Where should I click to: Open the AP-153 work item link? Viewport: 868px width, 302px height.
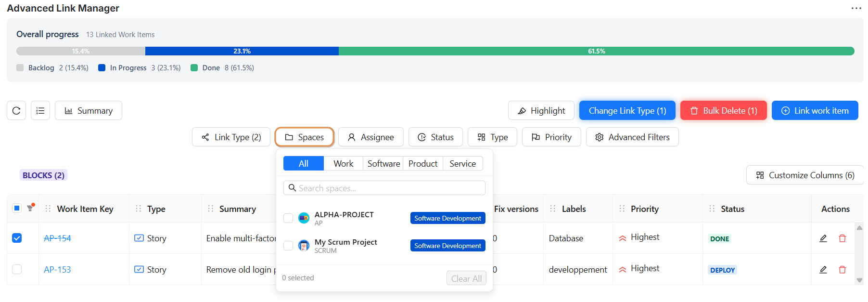(57, 269)
